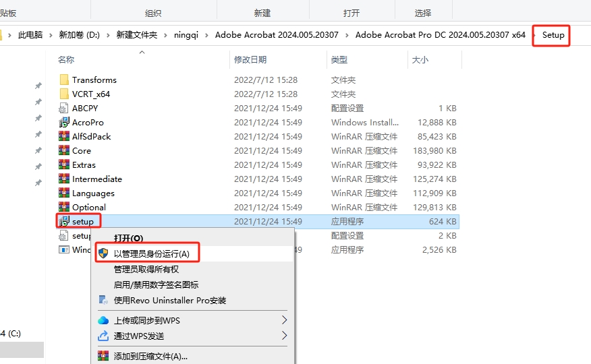Open dropdown chevron before 此电脑 breadcrumb
Viewport: 591px width, 364px height.
[10, 35]
